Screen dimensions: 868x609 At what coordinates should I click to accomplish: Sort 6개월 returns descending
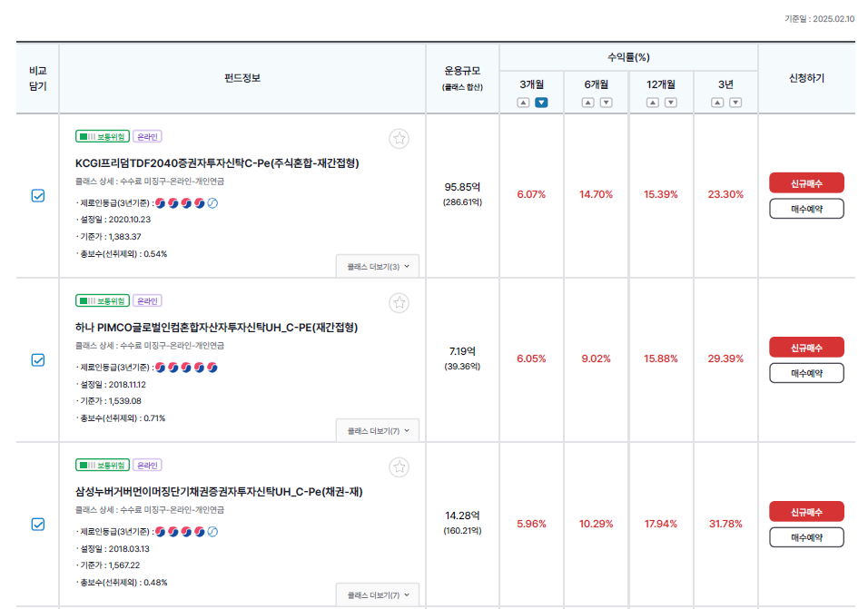pyautogui.click(x=607, y=103)
